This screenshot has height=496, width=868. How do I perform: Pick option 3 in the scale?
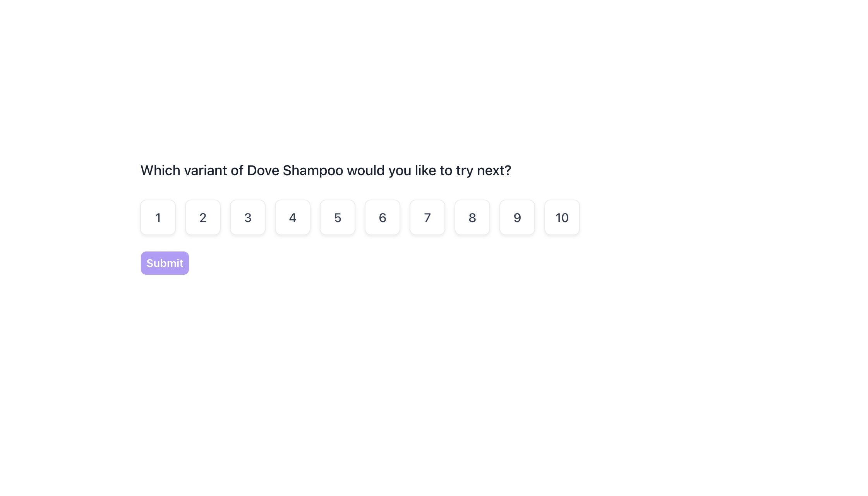click(248, 217)
